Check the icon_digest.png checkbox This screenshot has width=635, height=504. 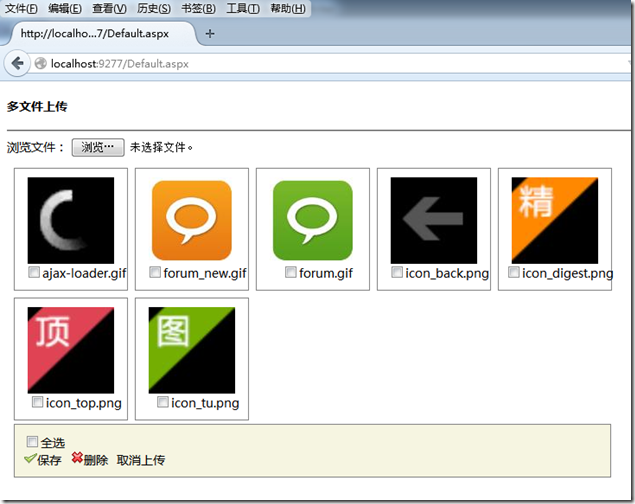(x=514, y=272)
